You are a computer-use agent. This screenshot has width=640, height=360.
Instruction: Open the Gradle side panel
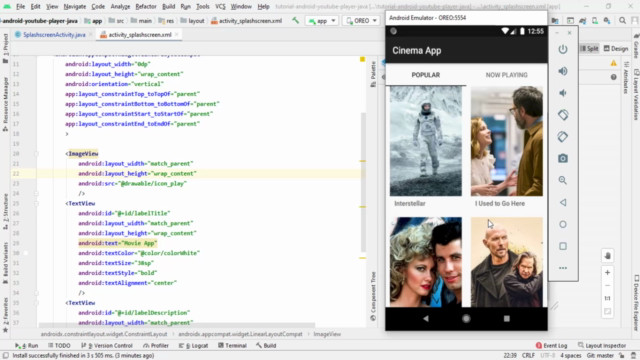(636, 46)
